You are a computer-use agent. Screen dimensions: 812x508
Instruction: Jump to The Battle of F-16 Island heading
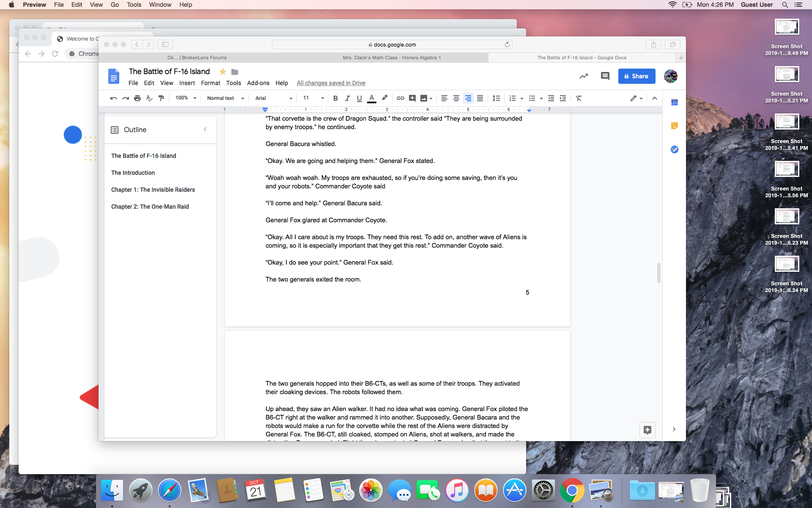coord(143,156)
